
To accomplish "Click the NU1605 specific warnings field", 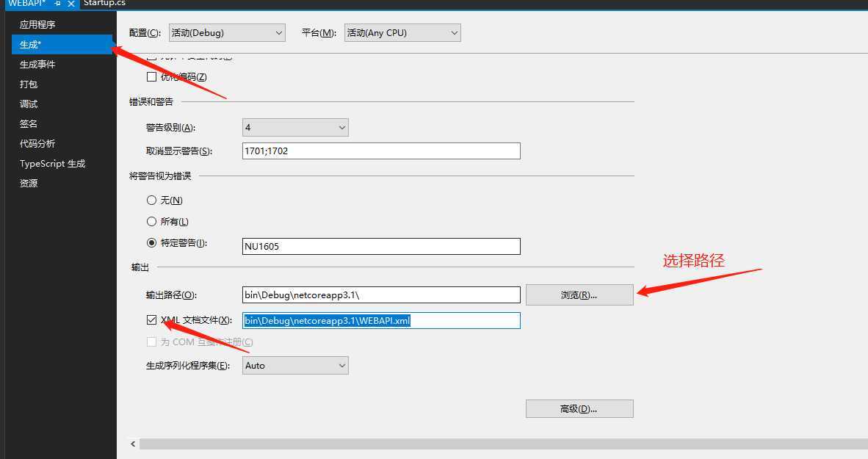I will coord(381,246).
